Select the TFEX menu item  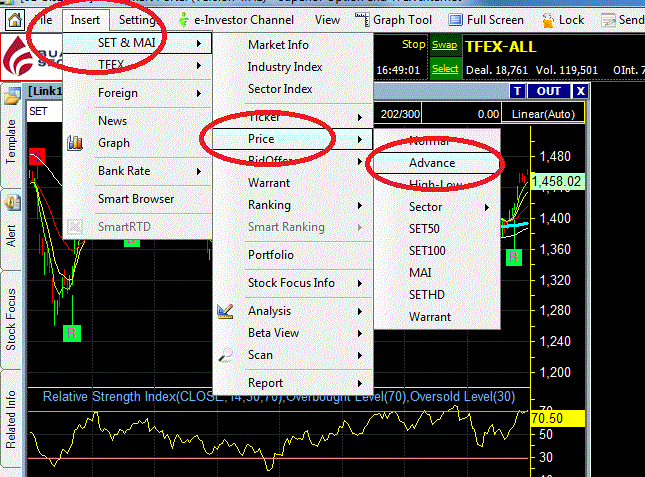pos(137,65)
